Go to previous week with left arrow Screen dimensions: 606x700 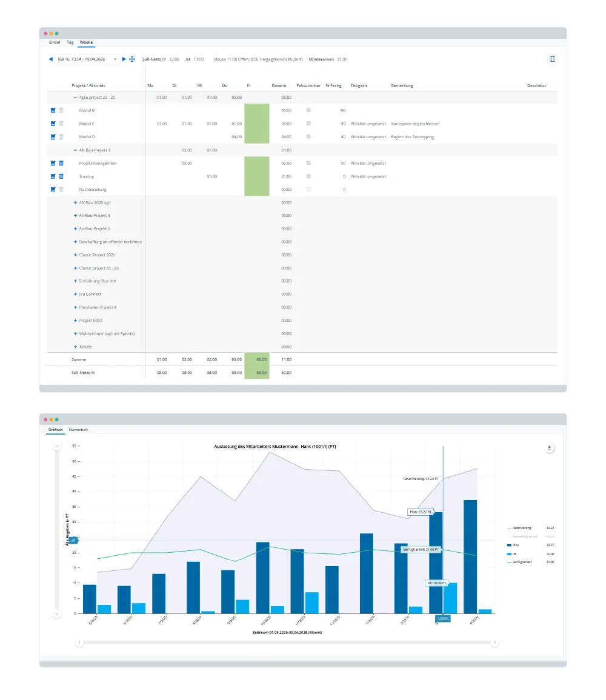[51, 59]
